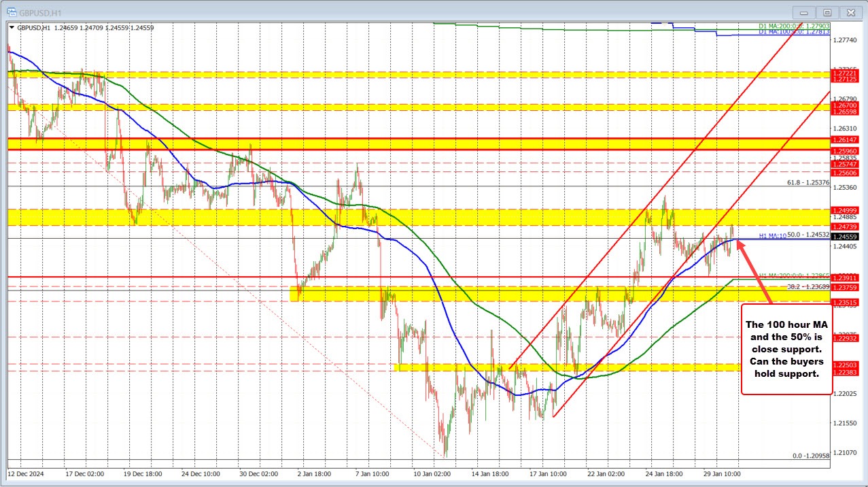
Task: Click the 12 Dec 2024 date axis label
Action: pos(27,474)
